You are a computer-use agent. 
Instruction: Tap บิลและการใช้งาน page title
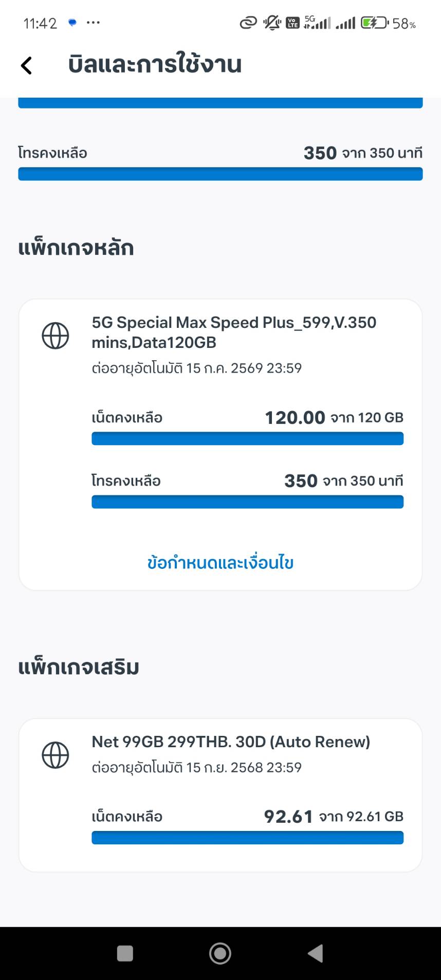click(154, 64)
